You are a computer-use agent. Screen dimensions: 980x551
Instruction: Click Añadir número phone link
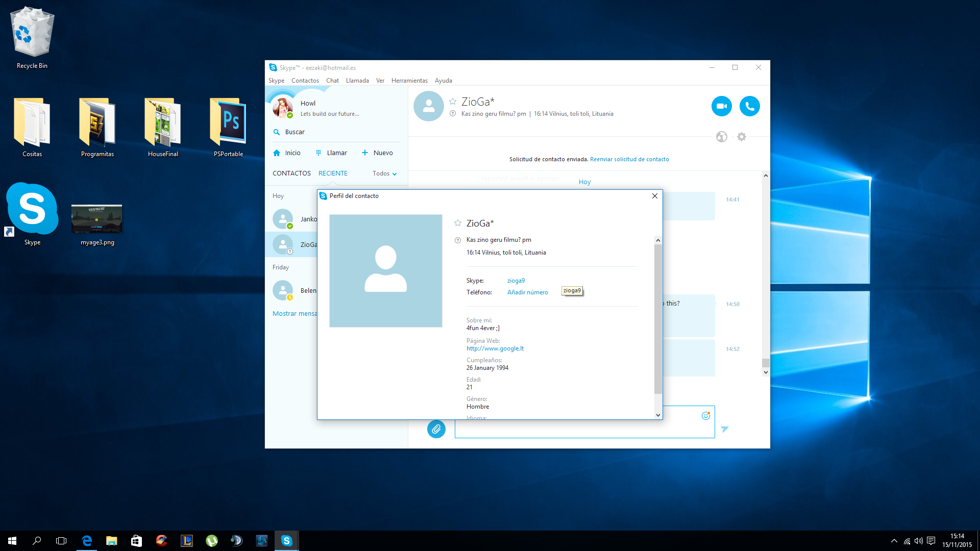click(528, 292)
